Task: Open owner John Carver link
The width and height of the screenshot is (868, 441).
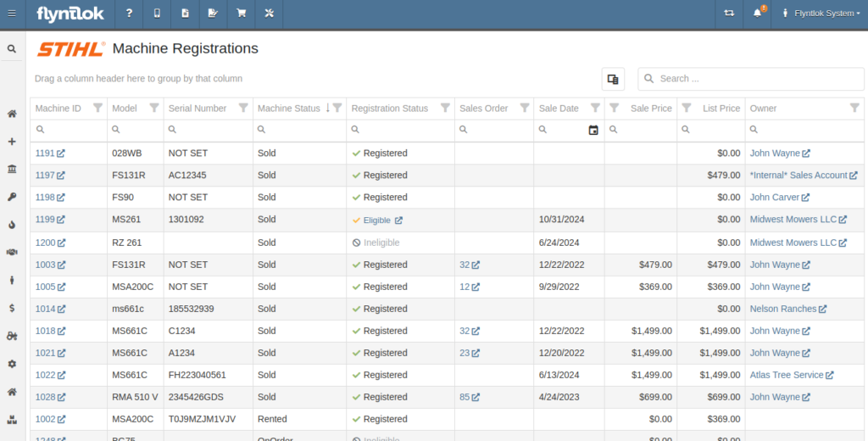Action: [780, 198]
